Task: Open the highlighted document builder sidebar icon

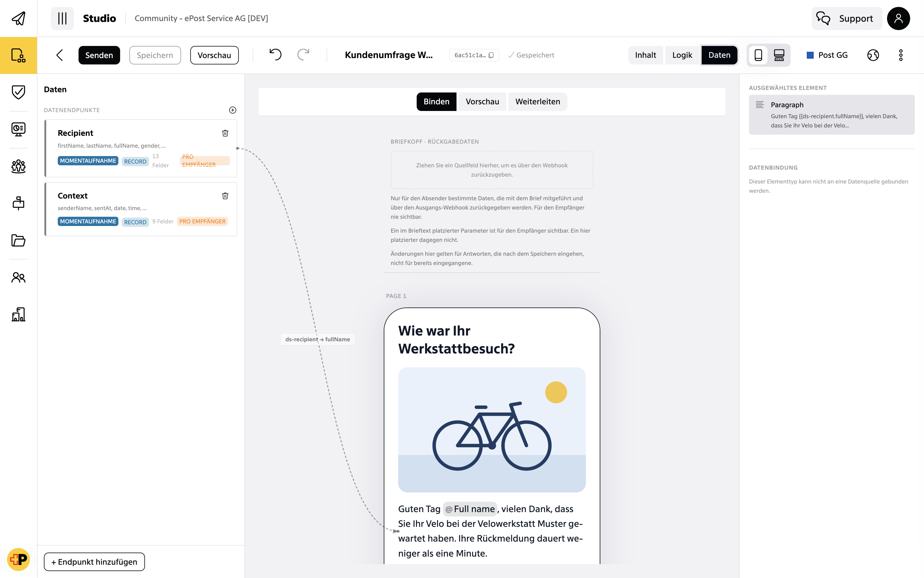Action: pyautogui.click(x=18, y=55)
